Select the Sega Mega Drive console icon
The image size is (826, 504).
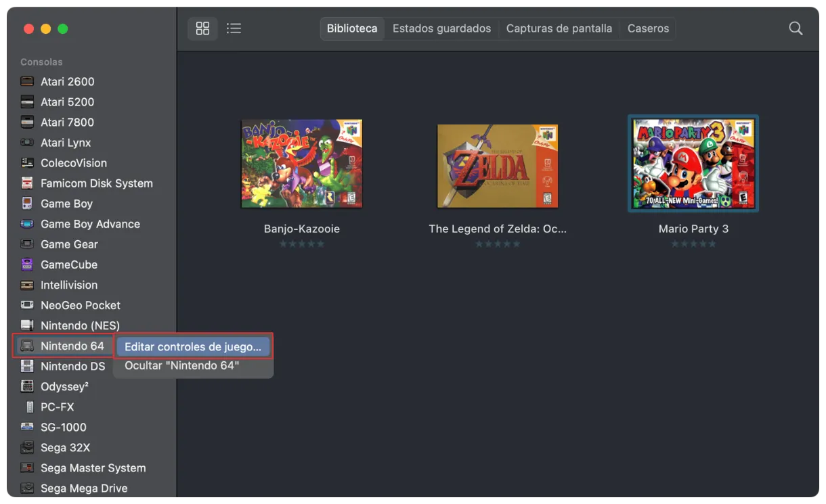tap(27, 488)
